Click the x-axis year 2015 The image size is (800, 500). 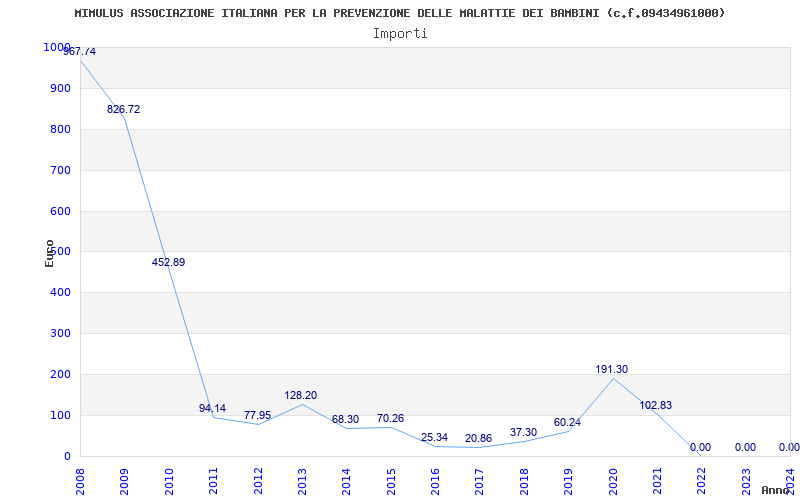click(391, 481)
